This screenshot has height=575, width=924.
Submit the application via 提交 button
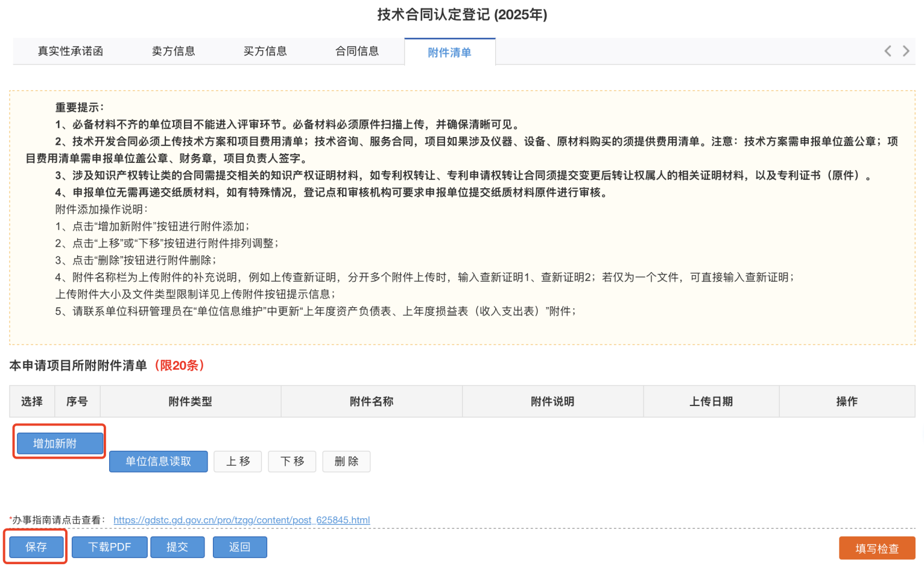177,547
